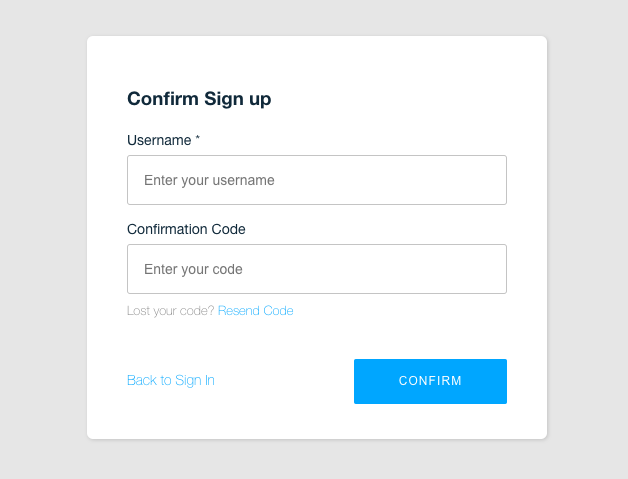The width and height of the screenshot is (628, 479).
Task: Click the Username input field
Action: pos(316,180)
